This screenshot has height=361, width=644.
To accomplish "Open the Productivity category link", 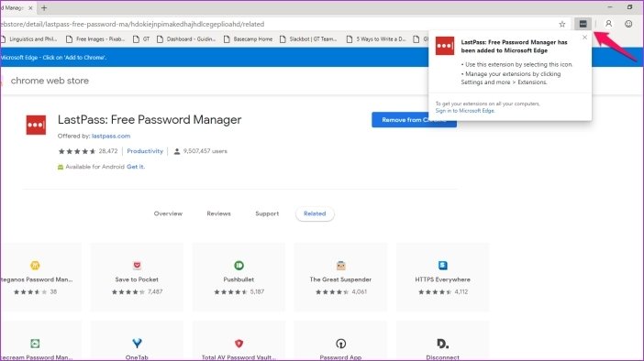I will point(145,151).
